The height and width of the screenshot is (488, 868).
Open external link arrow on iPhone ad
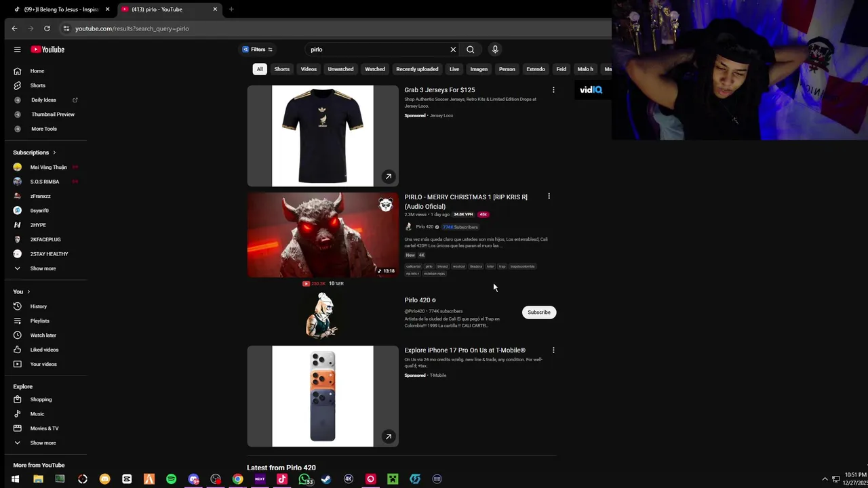tap(389, 436)
